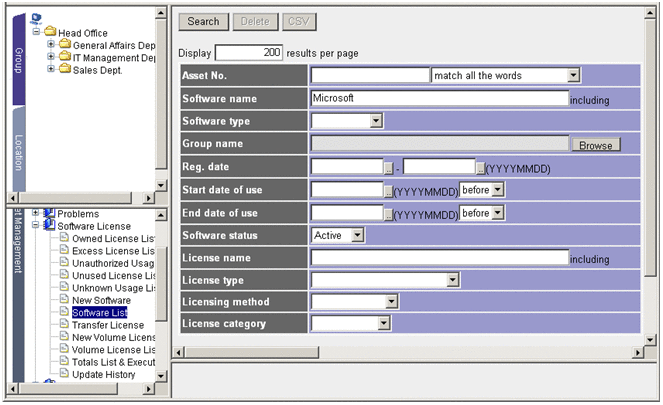This screenshot has width=663, height=405.
Task: Click the Unknown Usage List page icon
Action: point(64,287)
